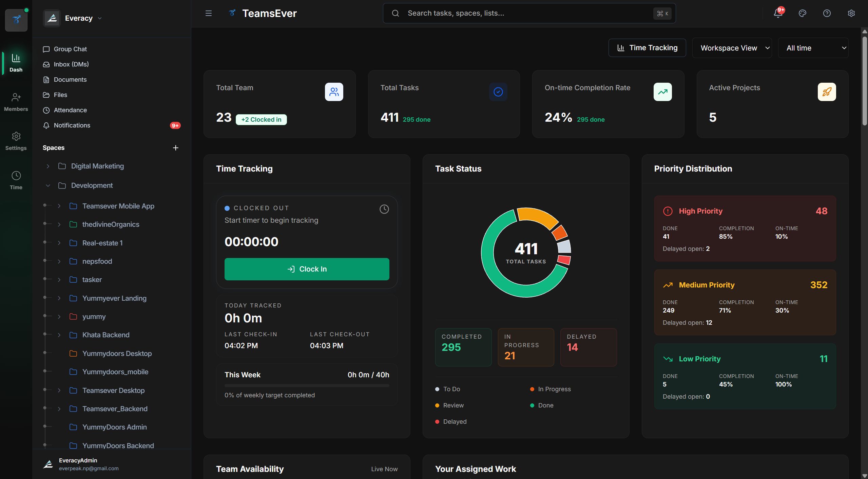This screenshot has height=479, width=868.
Task: Go to Dash in the left rail
Action: (x=16, y=63)
